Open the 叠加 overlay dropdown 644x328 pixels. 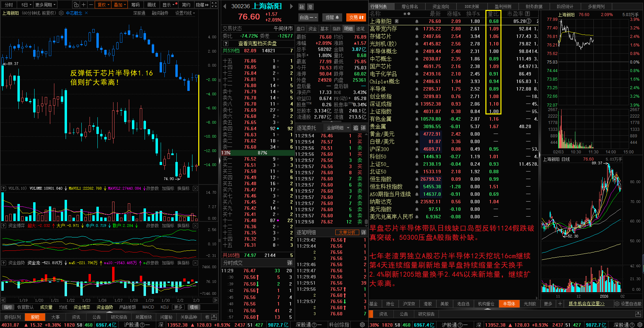coord(120,5)
